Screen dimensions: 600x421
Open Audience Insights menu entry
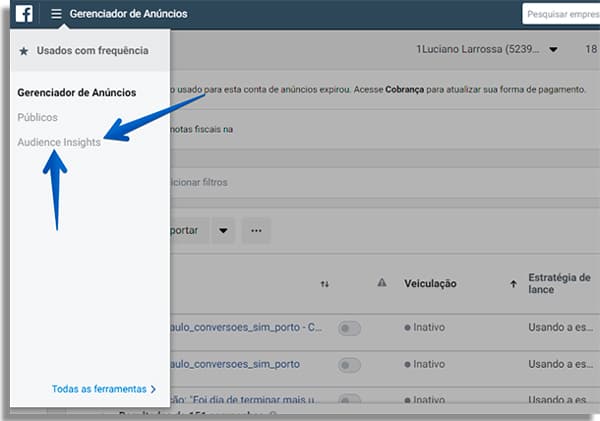coord(59,142)
